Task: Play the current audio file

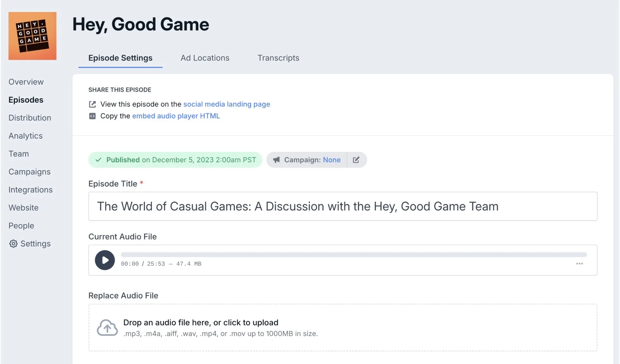Action: click(105, 260)
